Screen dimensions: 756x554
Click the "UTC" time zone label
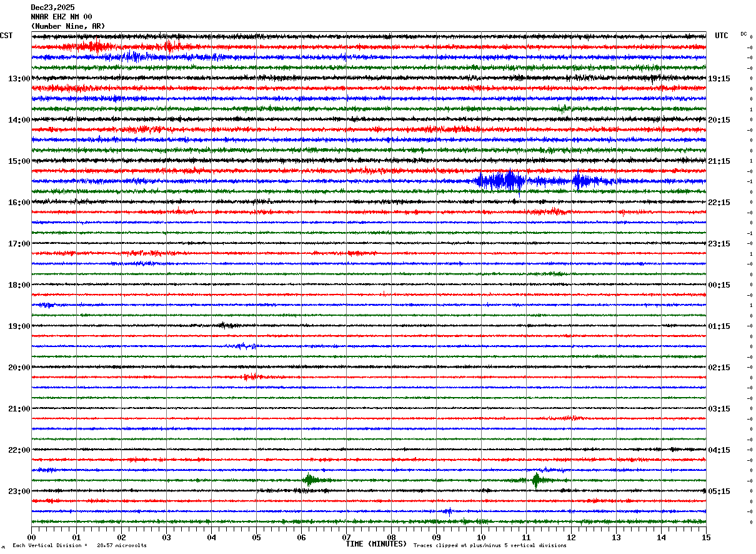pos(722,36)
